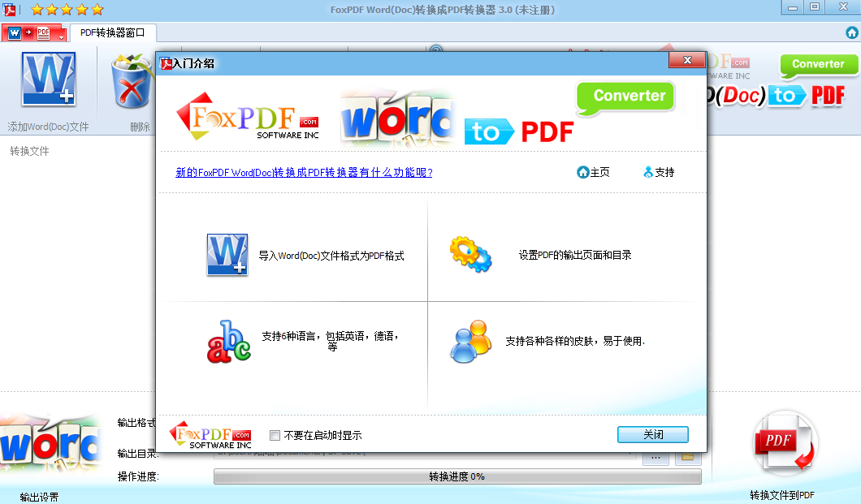The image size is (861, 504).
Task: Select the PDF转换器窗口 tab
Action: click(x=112, y=33)
